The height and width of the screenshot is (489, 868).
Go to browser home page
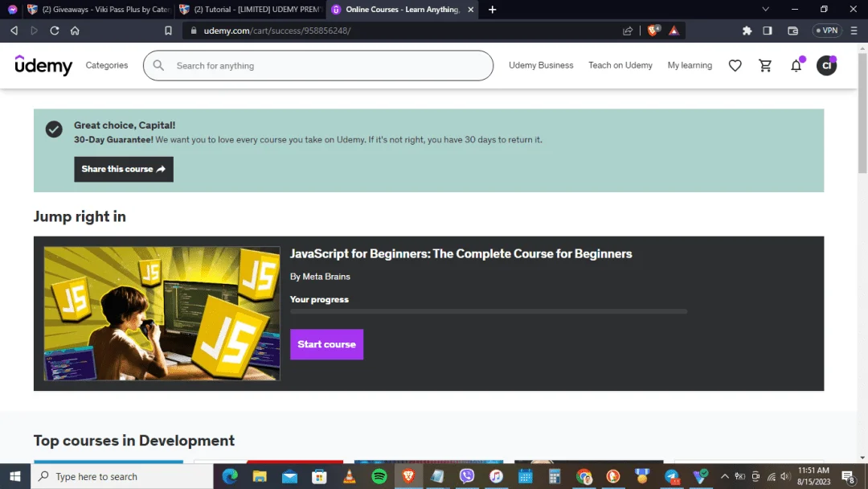click(75, 31)
